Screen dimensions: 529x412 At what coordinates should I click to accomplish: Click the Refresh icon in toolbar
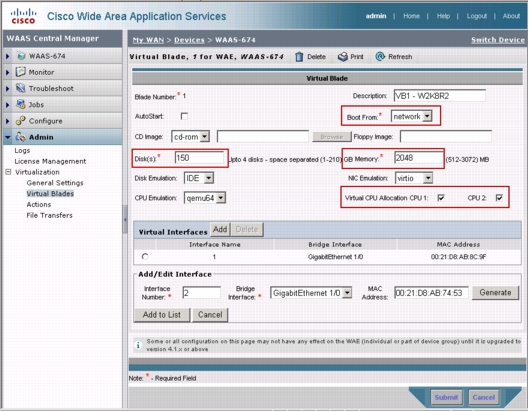(380, 56)
